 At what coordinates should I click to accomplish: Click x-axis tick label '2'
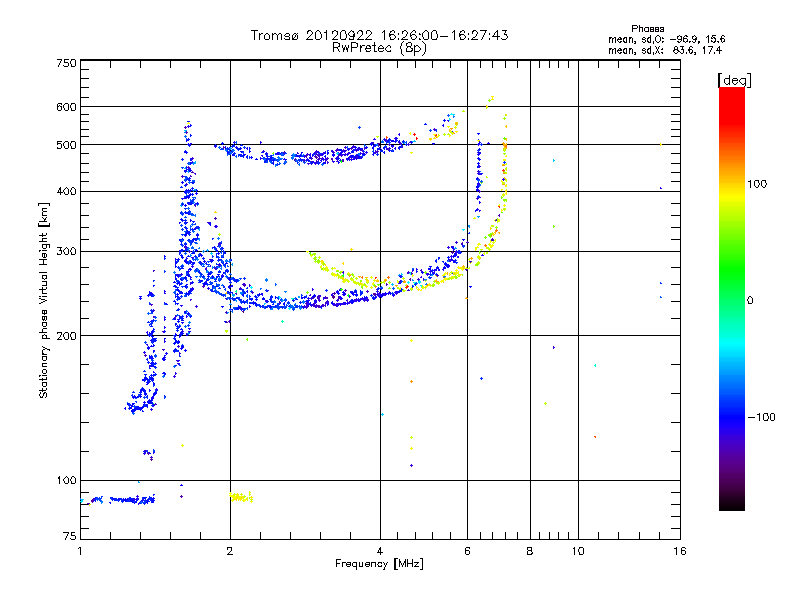coord(230,551)
